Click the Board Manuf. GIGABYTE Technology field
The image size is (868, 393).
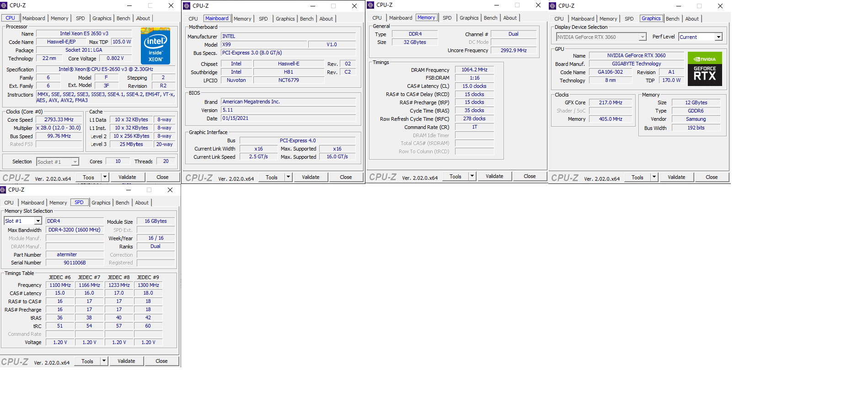pos(637,64)
